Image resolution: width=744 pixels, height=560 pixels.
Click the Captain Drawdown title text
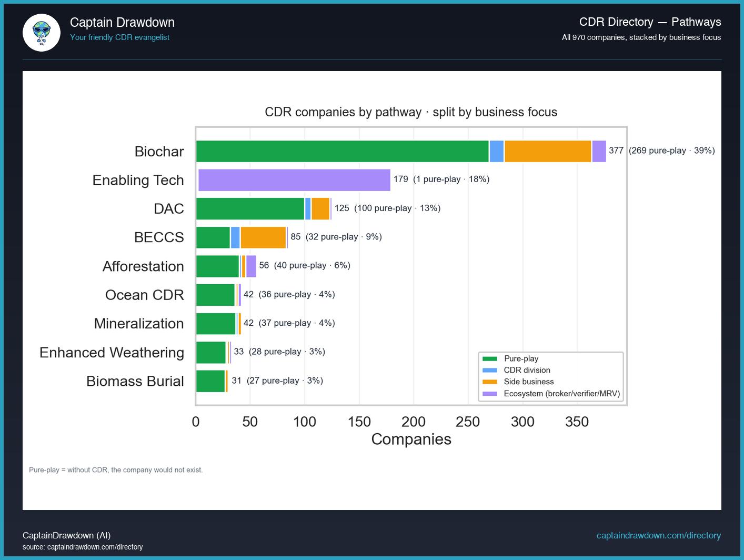click(x=122, y=23)
